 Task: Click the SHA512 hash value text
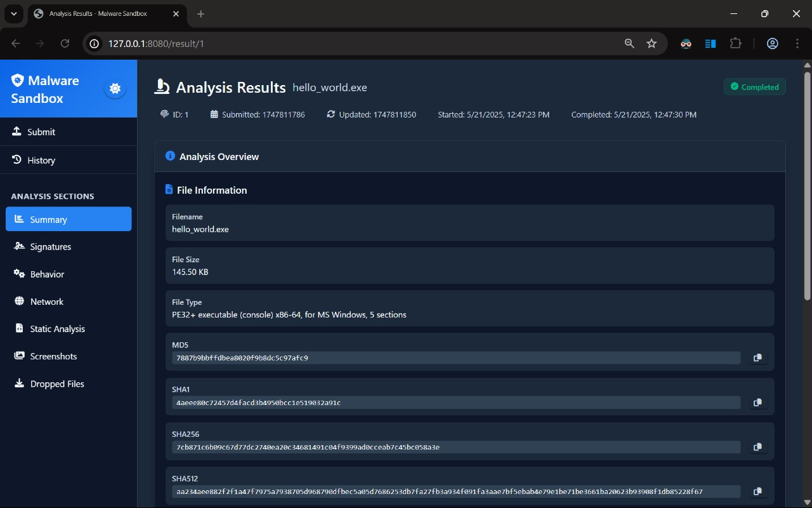tap(439, 491)
